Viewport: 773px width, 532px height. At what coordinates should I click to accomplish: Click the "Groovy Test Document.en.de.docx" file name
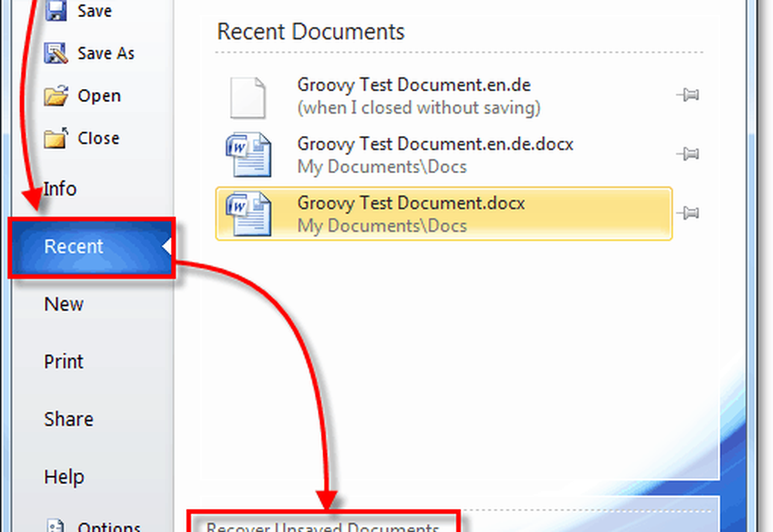click(x=434, y=143)
